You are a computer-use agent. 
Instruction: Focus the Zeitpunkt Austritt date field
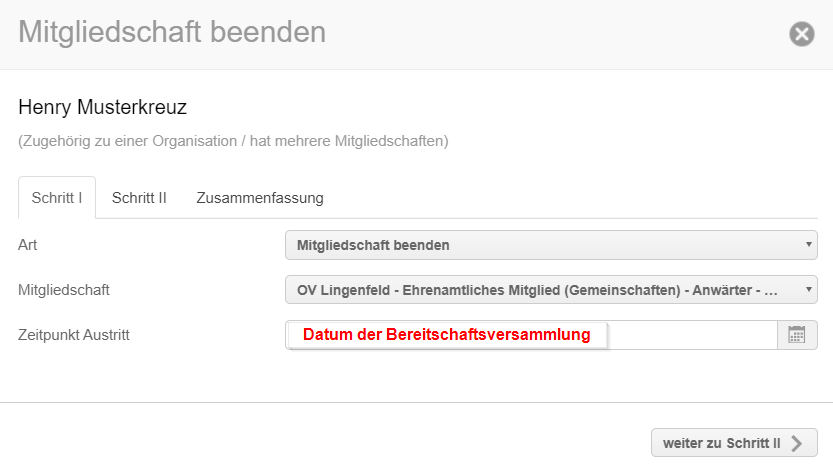[x=690, y=335]
